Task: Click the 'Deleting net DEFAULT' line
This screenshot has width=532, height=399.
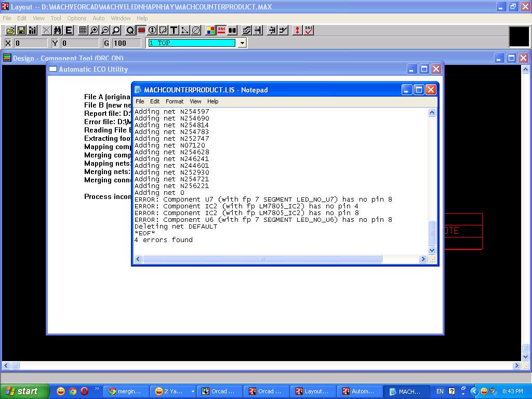Action: [x=176, y=227]
